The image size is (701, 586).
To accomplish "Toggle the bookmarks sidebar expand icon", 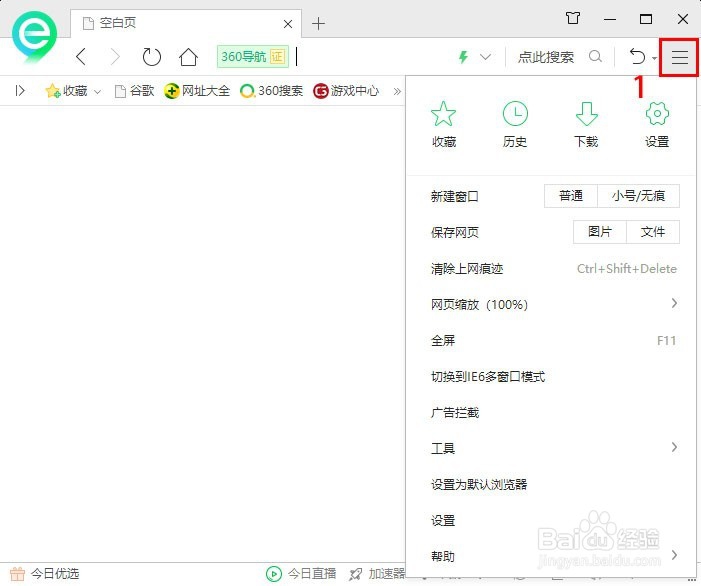I will tap(20, 91).
